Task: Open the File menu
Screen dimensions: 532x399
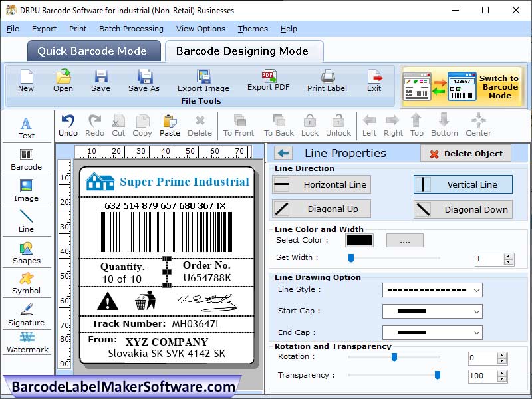Action: click(x=13, y=29)
